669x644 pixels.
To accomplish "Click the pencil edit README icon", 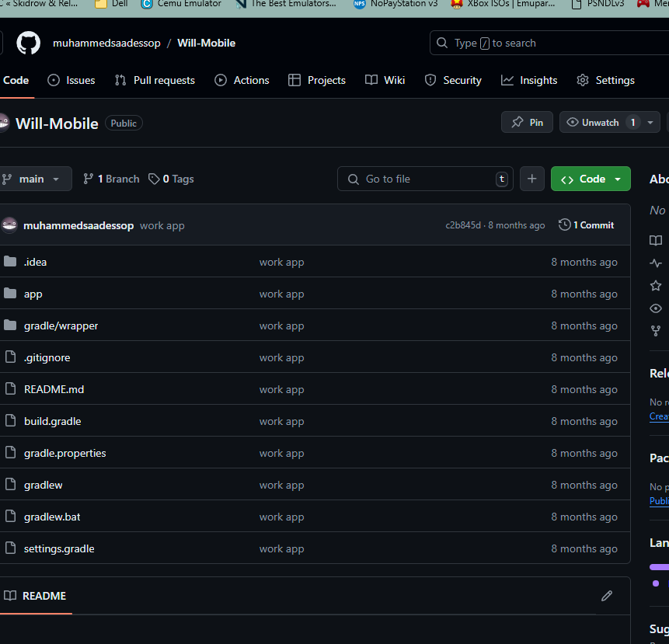I will tap(607, 596).
